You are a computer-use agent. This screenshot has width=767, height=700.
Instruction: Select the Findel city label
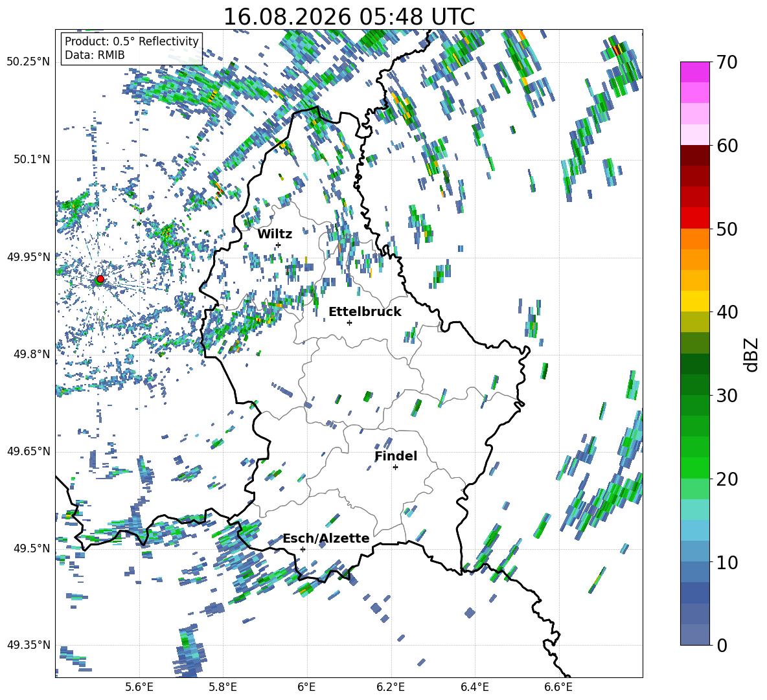[x=396, y=456]
